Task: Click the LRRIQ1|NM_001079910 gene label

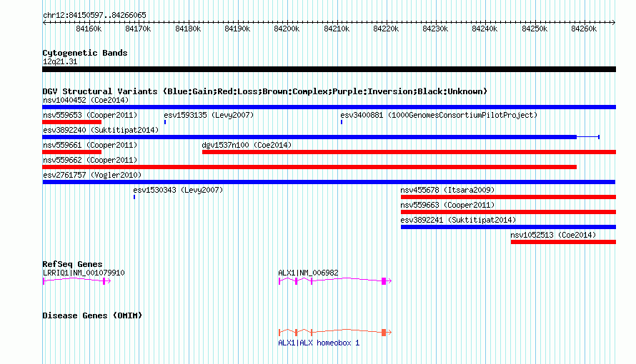Action: pos(84,273)
